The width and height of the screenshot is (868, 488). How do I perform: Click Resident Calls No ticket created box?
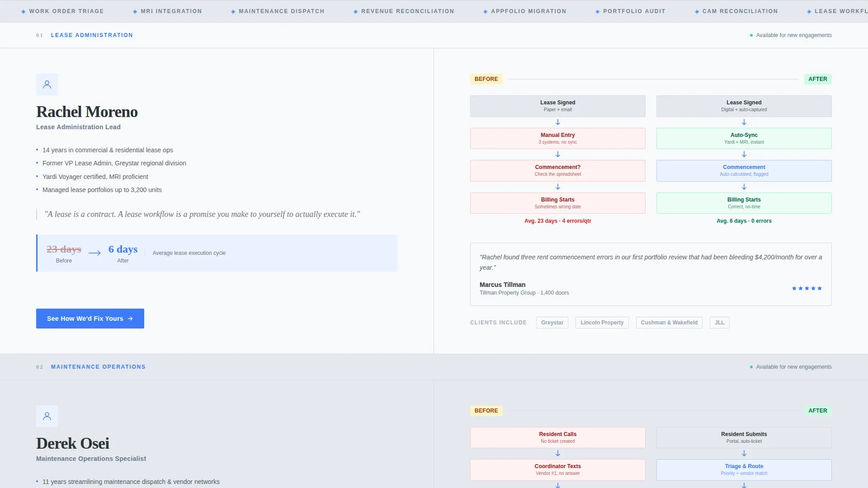tap(558, 437)
